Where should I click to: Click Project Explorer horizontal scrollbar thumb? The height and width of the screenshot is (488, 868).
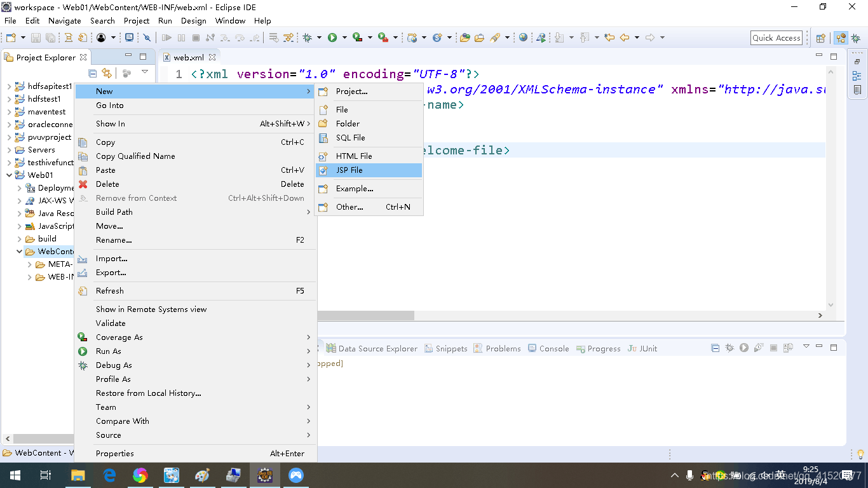coord(43,438)
